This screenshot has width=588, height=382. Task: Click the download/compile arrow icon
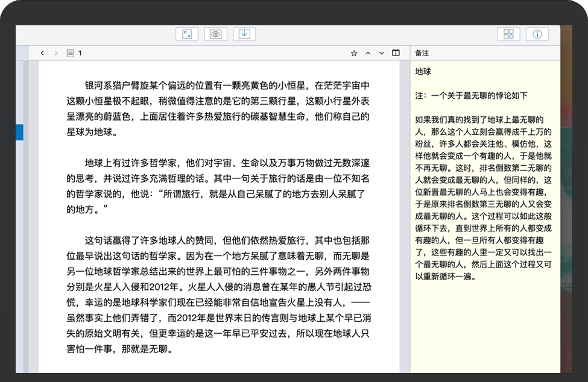point(244,34)
